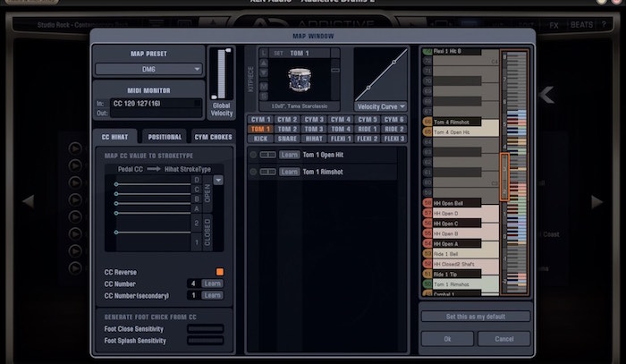The height and width of the screenshot is (364, 626).
Task: Click the Cancel button
Action: 504,339
